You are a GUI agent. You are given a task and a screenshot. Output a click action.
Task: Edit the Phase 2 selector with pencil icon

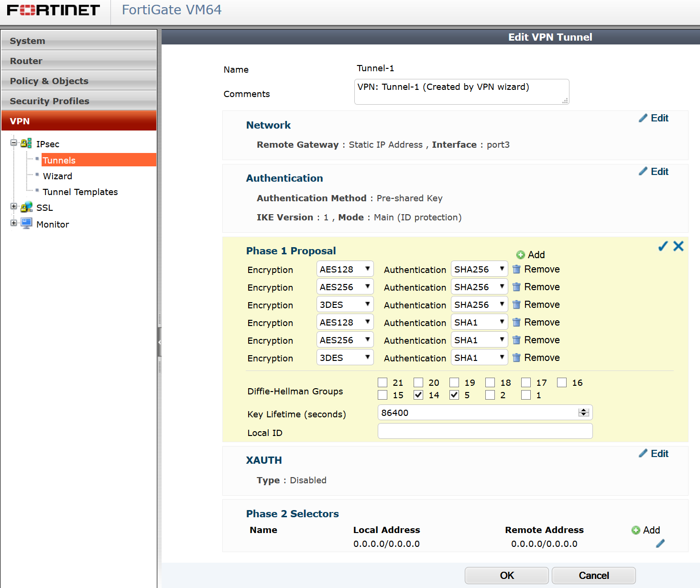tap(660, 544)
